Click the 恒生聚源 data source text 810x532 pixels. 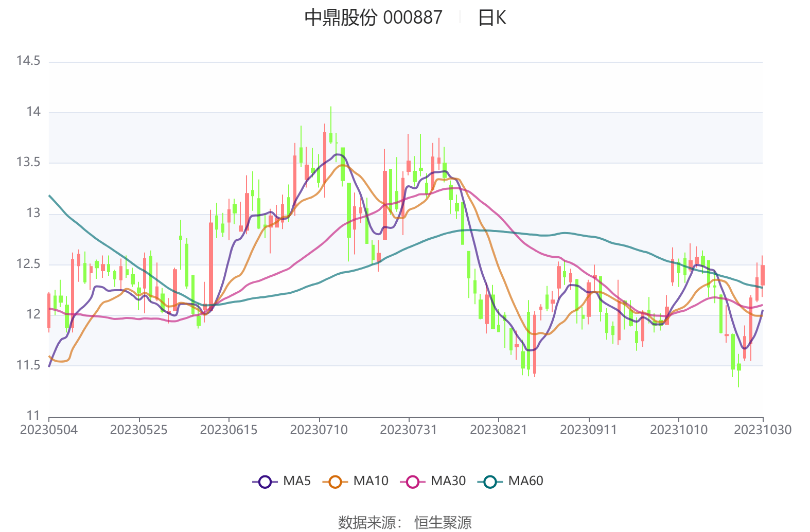point(443,522)
